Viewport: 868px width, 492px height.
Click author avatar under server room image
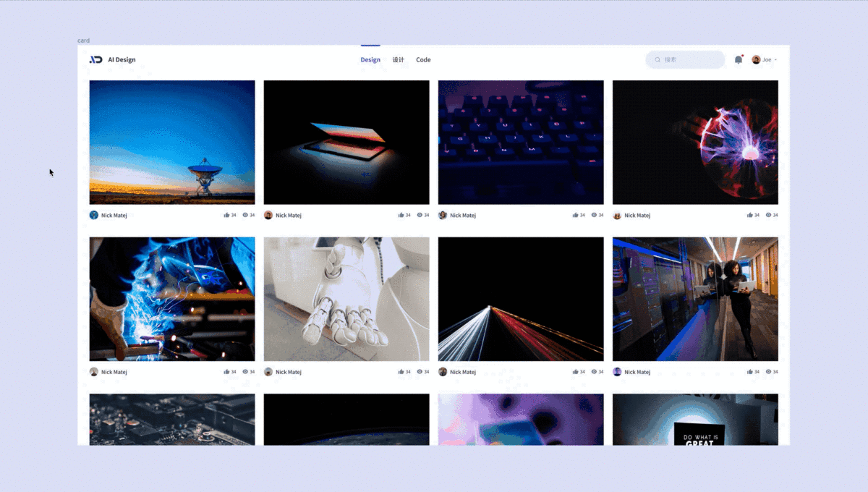(617, 372)
